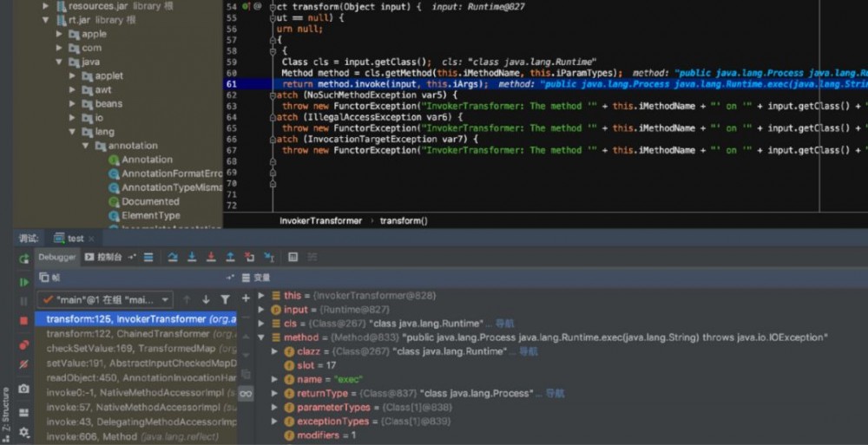Open the Documented annotation class
The height and width of the screenshot is (445, 868).
150,201
